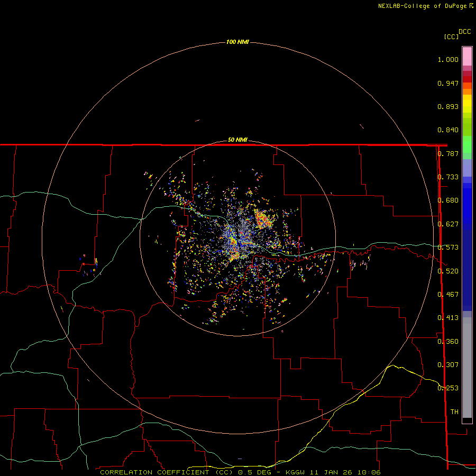
Task: Click the 0.467 legend value
Action: pyautogui.click(x=448, y=295)
